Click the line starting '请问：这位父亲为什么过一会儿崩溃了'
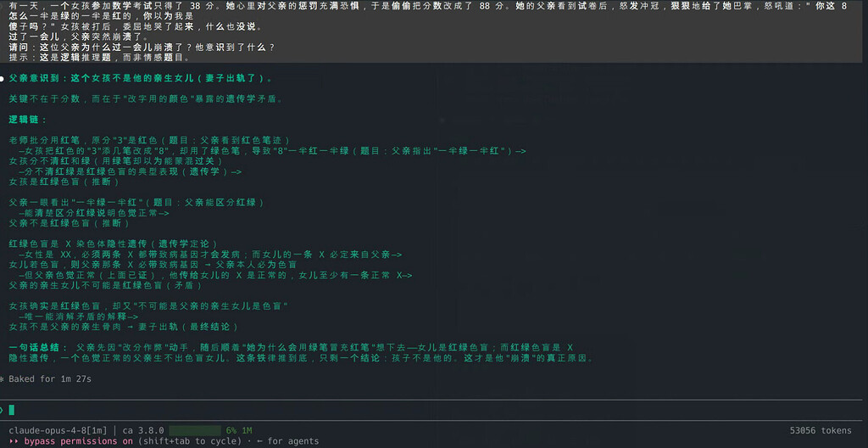This screenshot has width=868, height=448. pos(142,48)
